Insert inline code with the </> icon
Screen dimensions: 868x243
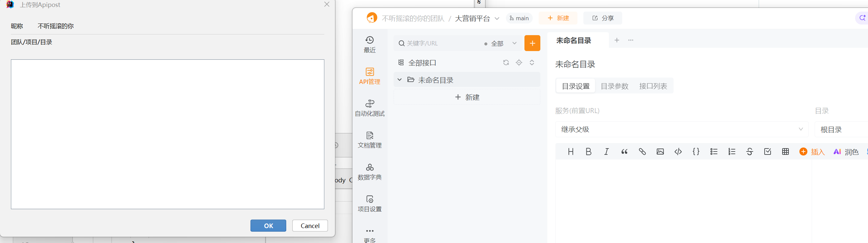pyautogui.click(x=678, y=152)
